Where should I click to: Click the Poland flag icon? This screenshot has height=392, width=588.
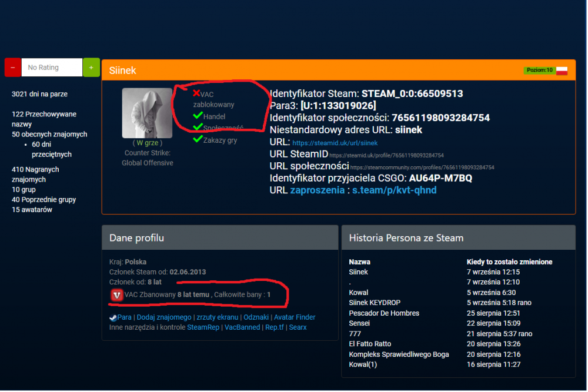click(562, 71)
